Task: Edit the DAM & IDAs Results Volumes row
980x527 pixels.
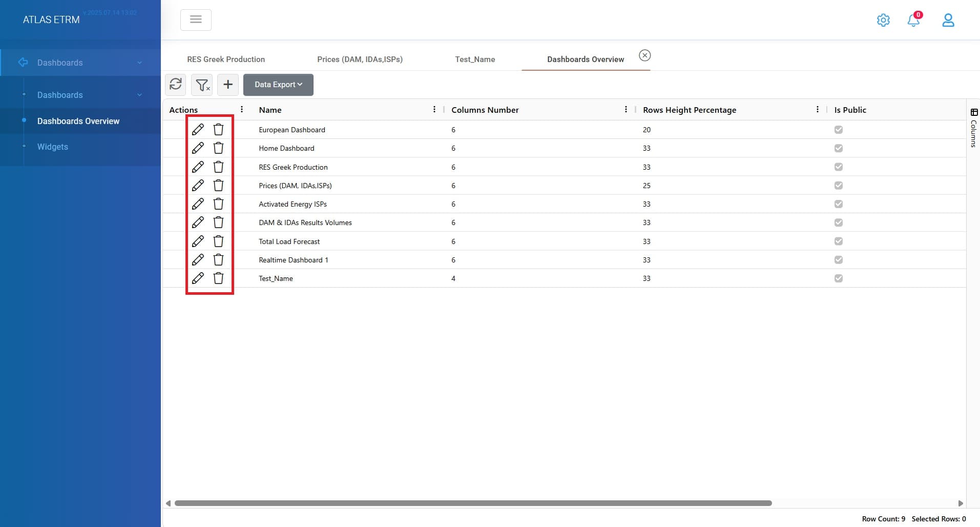Action: tap(198, 222)
